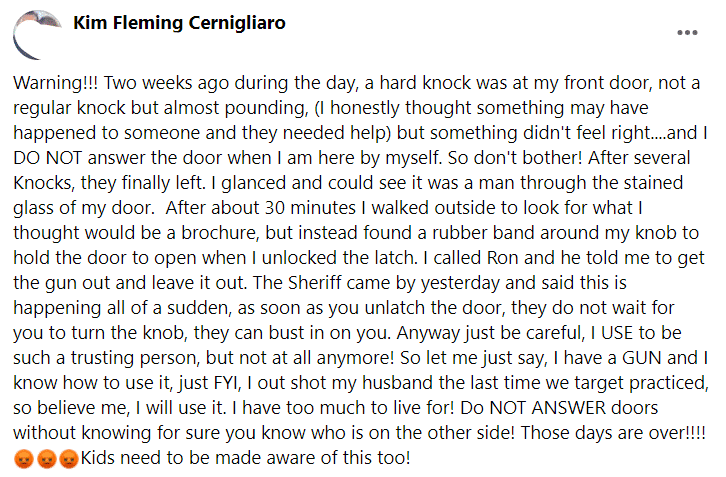Click the word "Kids" in last line
The height and width of the screenshot is (477, 726).
(x=98, y=458)
